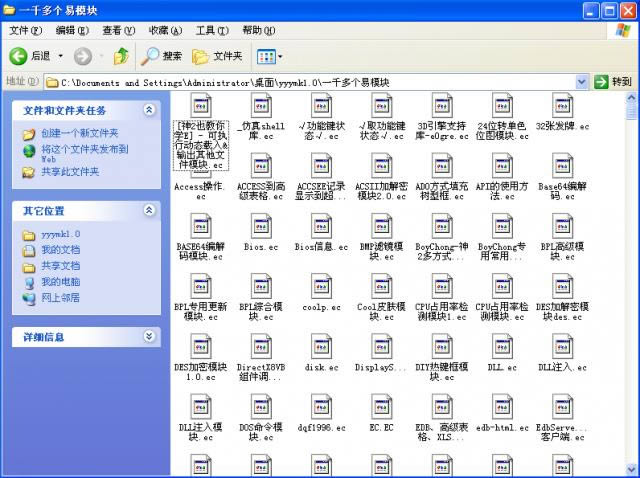Click 创建一个新文件夹 link
The width and height of the screenshot is (640, 478).
(x=80, y=133)
